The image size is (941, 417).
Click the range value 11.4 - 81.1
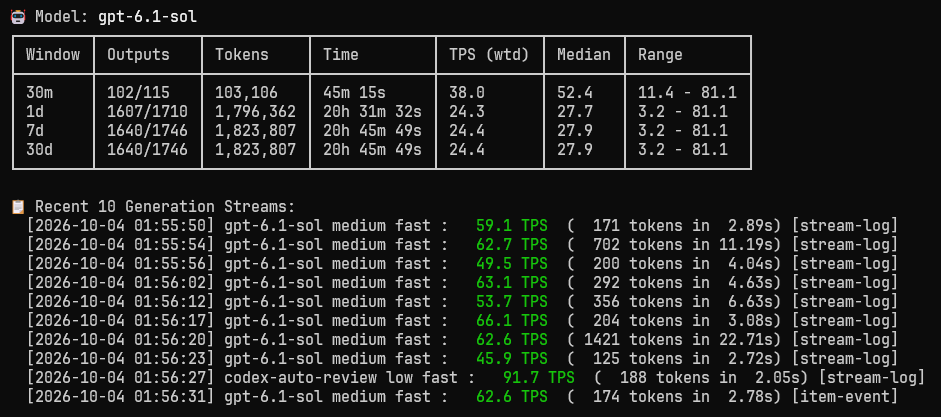[687, 93]
